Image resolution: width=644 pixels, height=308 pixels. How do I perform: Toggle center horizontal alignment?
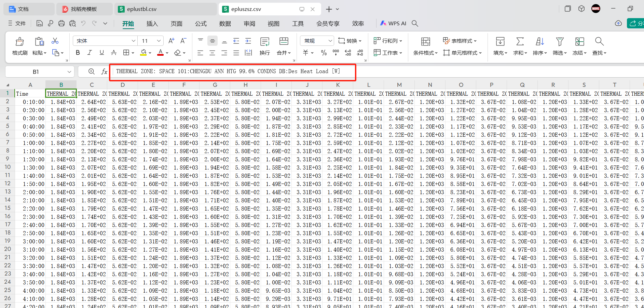tap(213, 53)
